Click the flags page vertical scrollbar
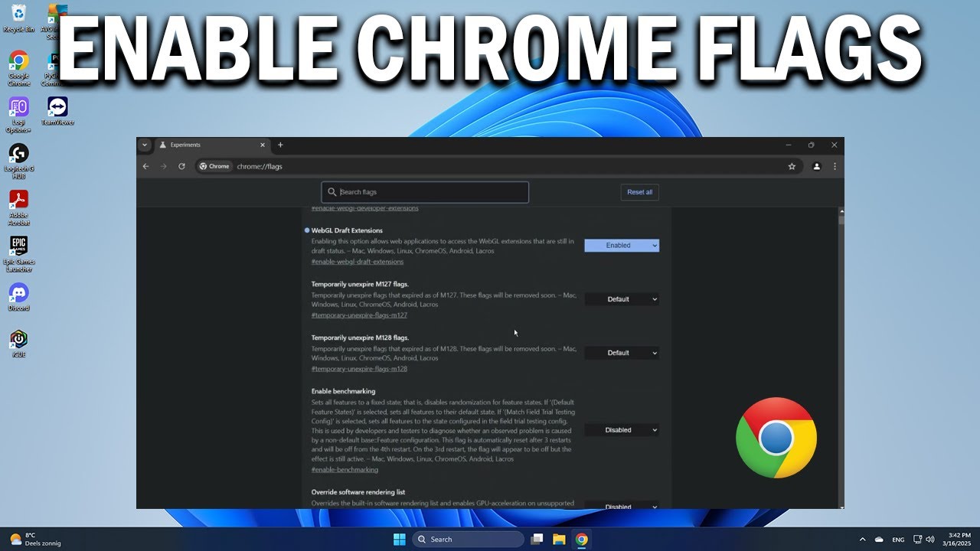Screen dimensions: 980x551 pyautogui.click(x=841, y=220)
